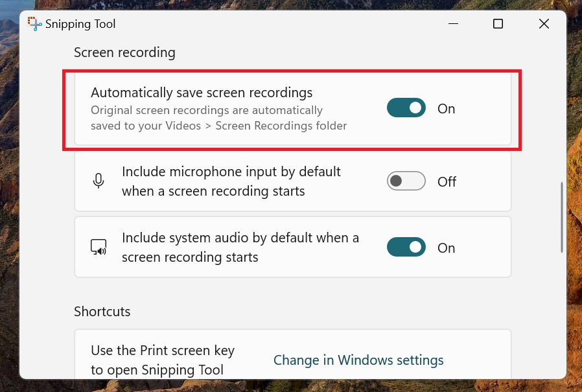Click the microphone icon in settings row
The height and width of the screenshot is (392, 582).
[99, 181]
